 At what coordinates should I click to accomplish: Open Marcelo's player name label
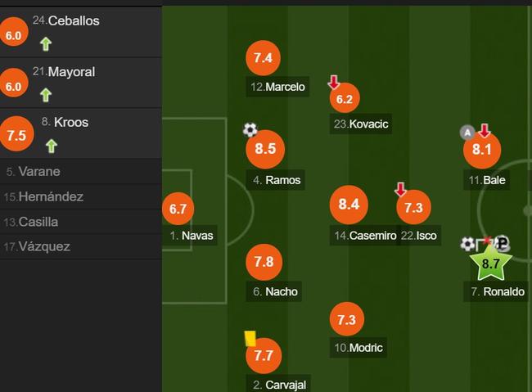277,87
